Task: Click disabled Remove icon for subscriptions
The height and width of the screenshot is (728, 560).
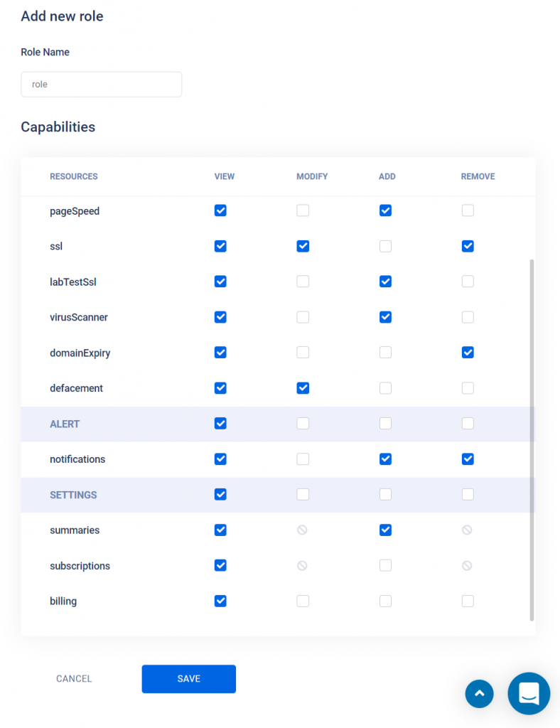Action: click(467, 565)
